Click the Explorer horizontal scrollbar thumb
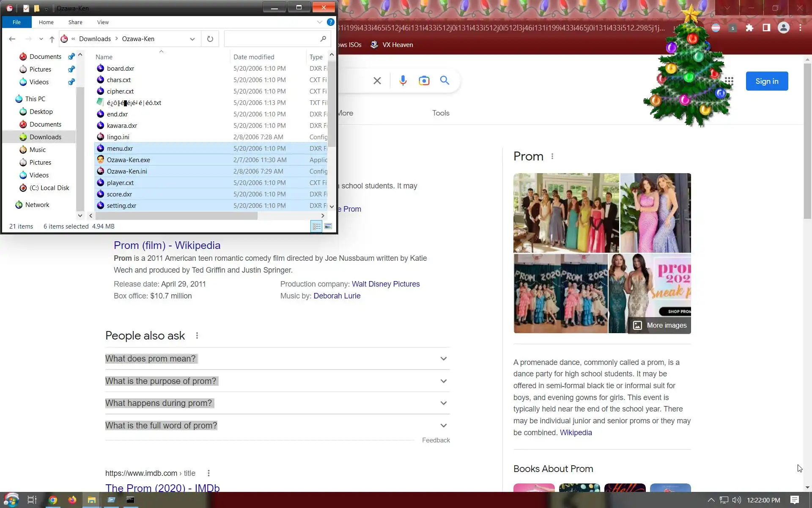This screenshot has width=812, height=508. point(176,216)
